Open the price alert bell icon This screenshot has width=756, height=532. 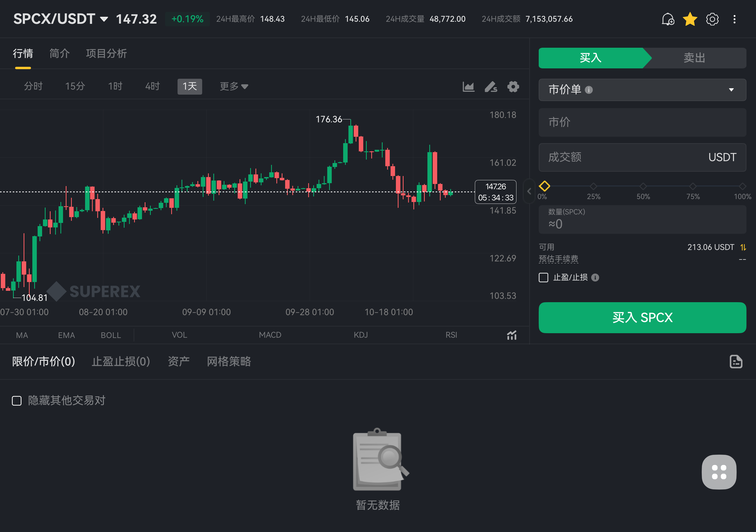[668, 19]
